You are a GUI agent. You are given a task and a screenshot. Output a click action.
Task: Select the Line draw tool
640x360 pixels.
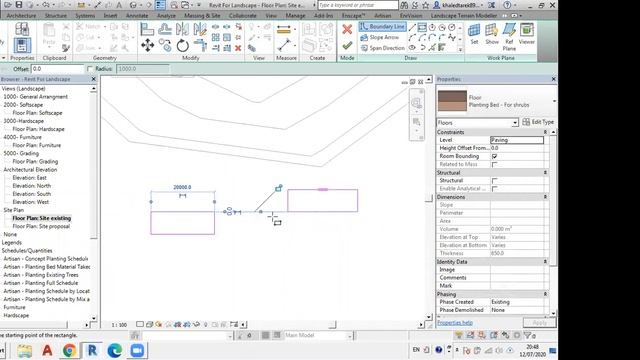[412, 27]
